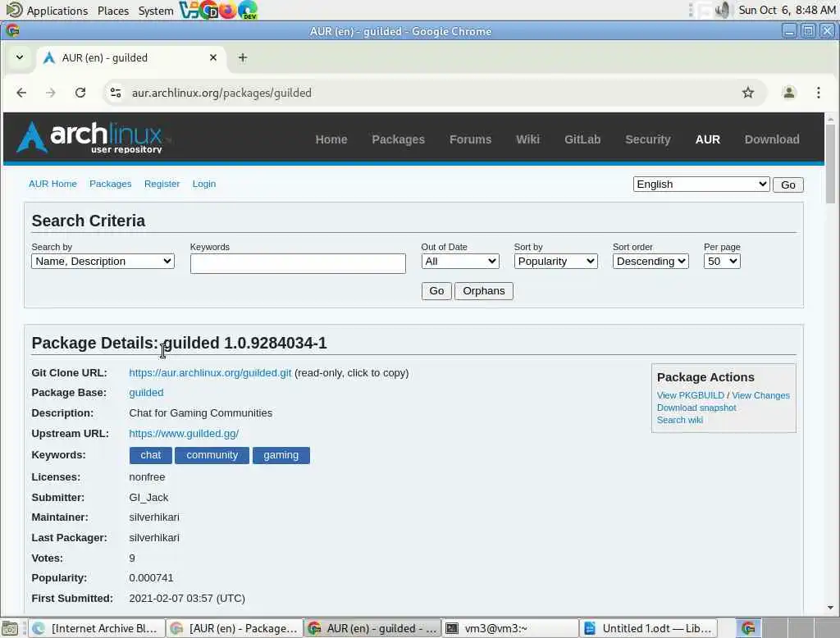This screenshot has height=638, width=840.
Task: Open a new browser tab
Action: tap(243, 57)
